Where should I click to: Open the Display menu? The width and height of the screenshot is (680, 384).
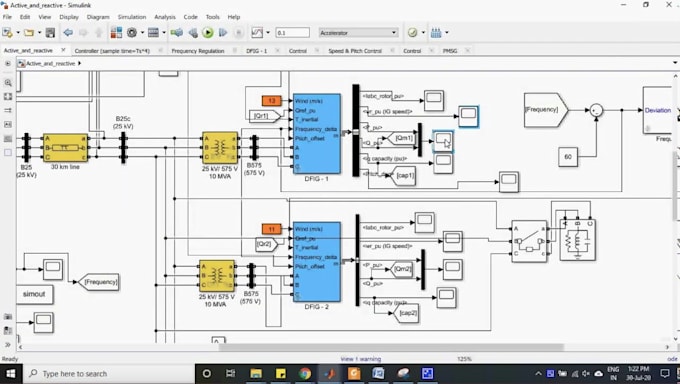tap(69, 17)
